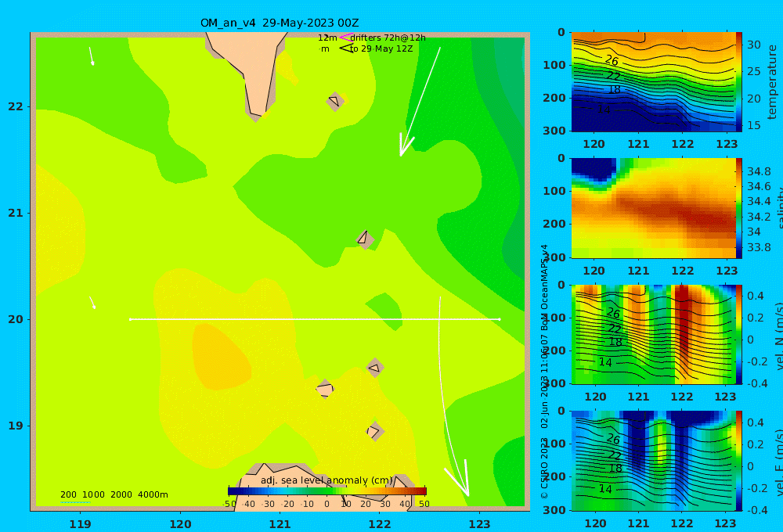This screenshot has height=532, width=783.
Task: Select the island marker near 121.5E 19.4N
Action: point(325,389)
